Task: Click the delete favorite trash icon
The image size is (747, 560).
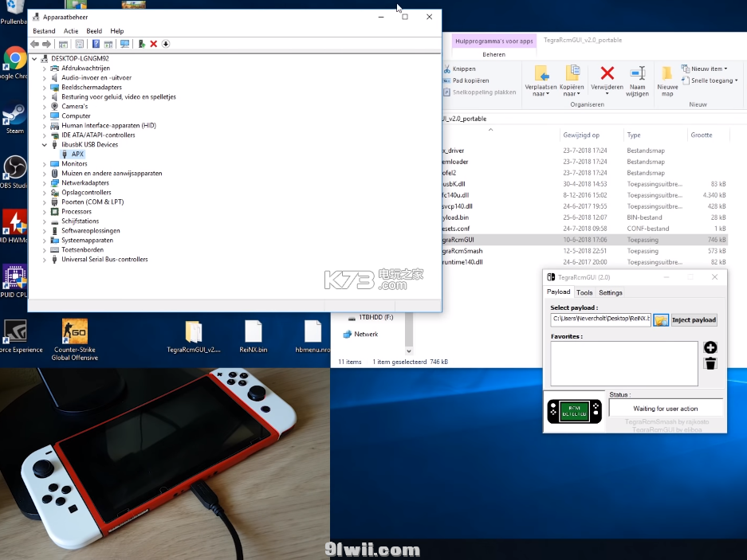Action: point(710,364)
